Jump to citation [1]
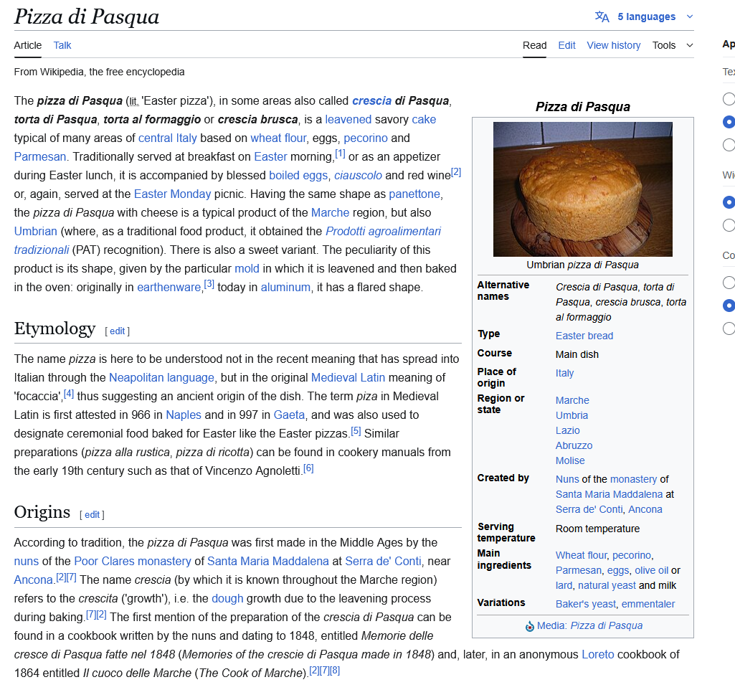 point(340,153)
